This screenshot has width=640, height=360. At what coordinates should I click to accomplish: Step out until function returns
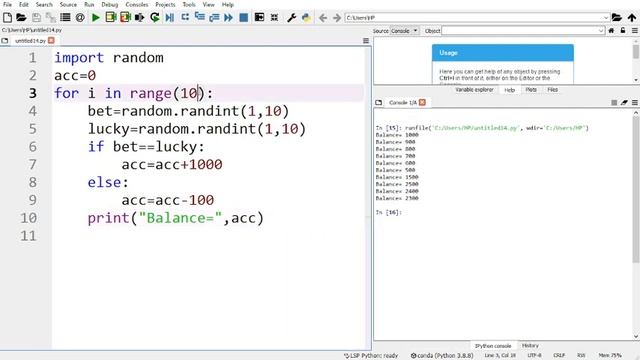coord(214,18)
